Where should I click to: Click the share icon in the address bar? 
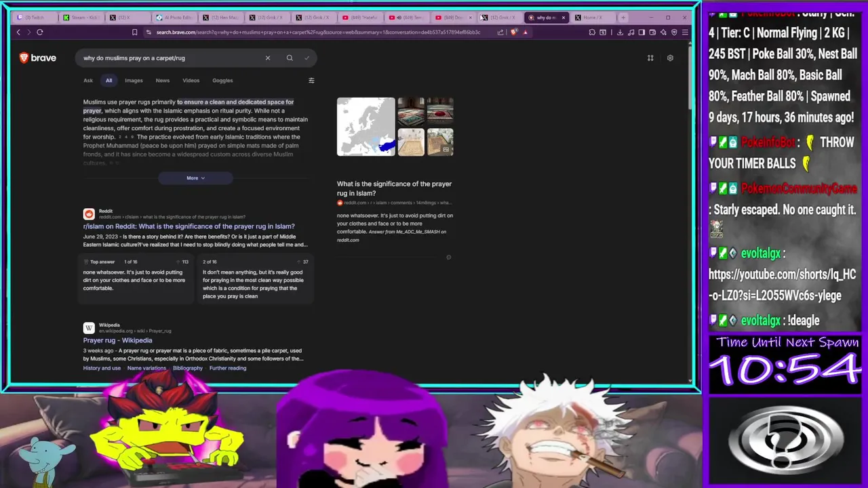coord(500,32)
